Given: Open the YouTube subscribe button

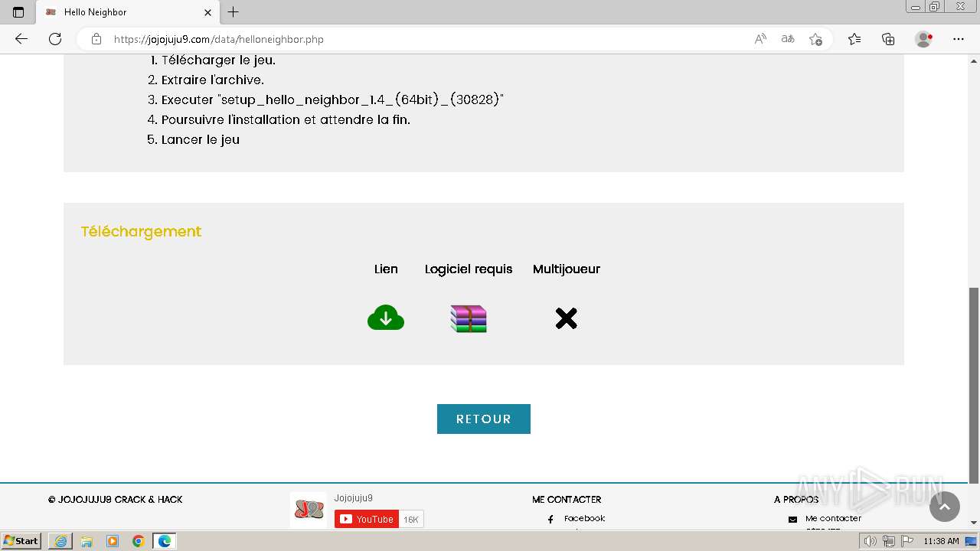Looking at the screenshot, I should pos(367,519).
